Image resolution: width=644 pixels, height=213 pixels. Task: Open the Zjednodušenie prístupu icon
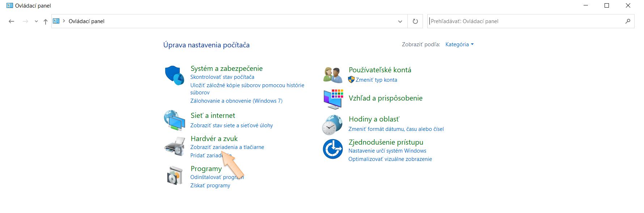332,149
